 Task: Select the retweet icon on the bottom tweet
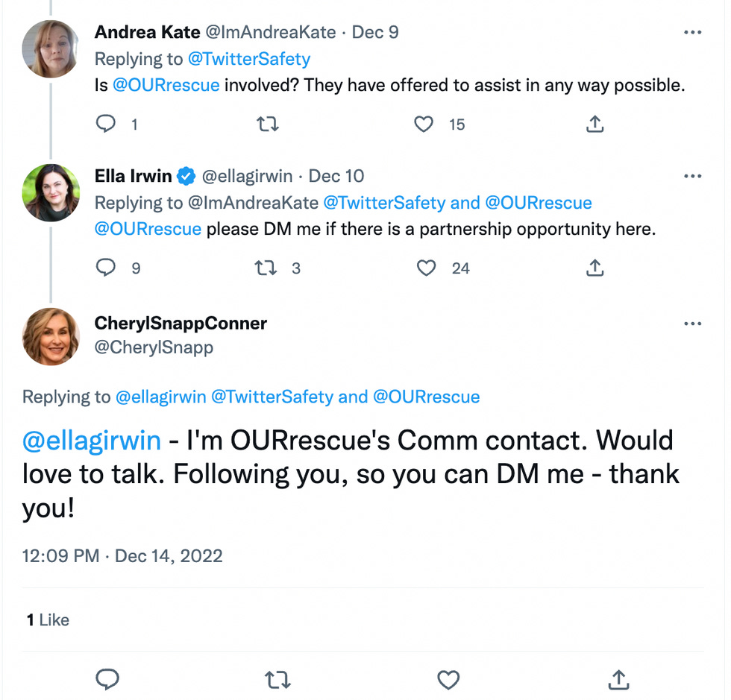pyautogui.click(x=277, y=679)
